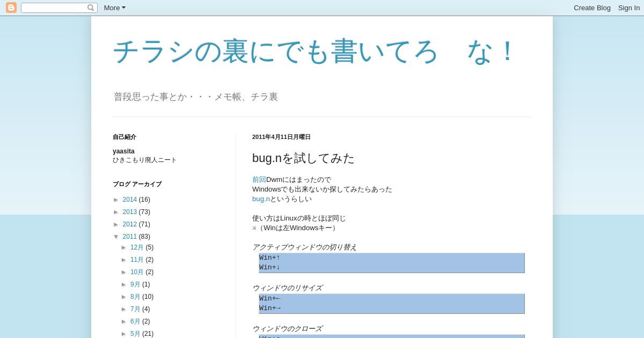Screen dimensions: 644x338
Task: Open the 2011 archive link
Action: 129,237
